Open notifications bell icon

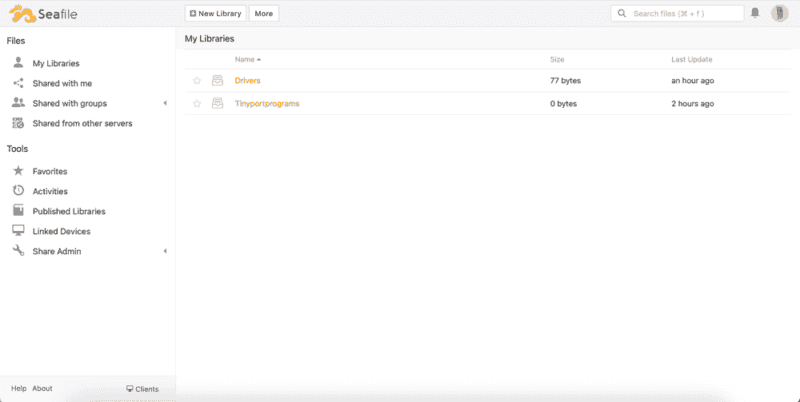755,13
